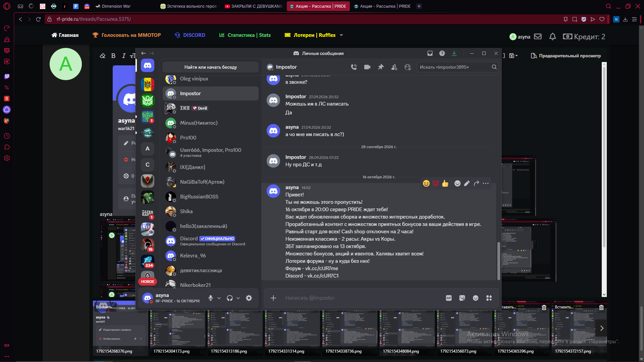The width and height of the screenshot is (644, 362).
Task: Open Discord help icon
Action: coord(442,53)
